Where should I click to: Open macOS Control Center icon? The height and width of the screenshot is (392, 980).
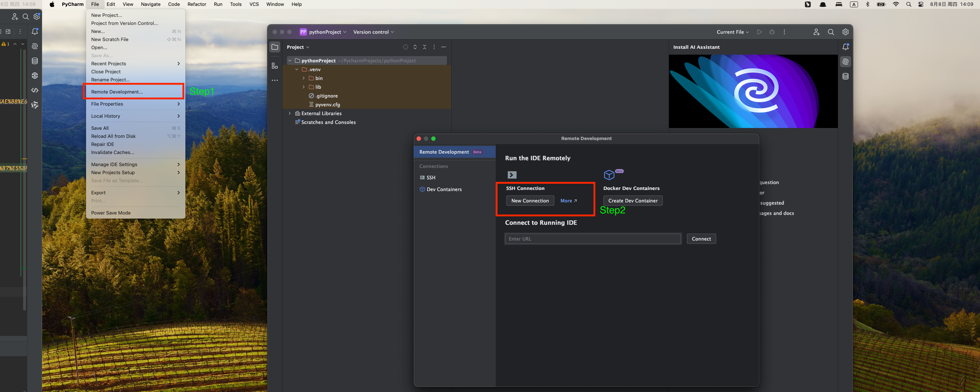[x=921, y=4]
